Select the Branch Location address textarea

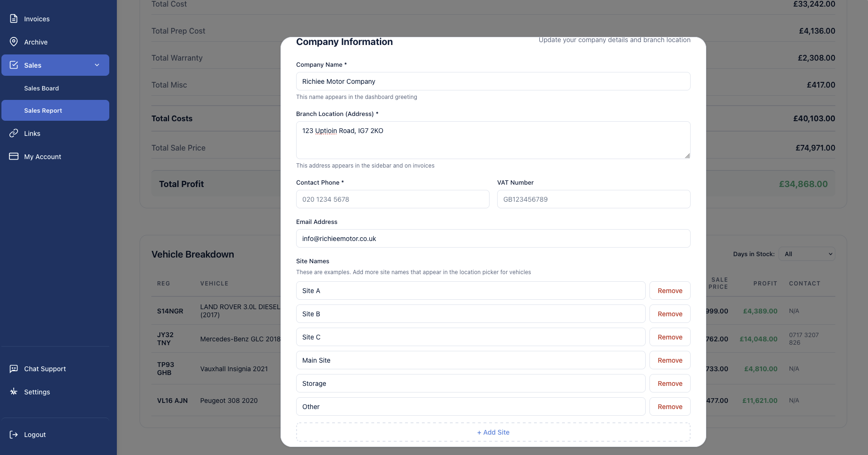click(493, 140)
